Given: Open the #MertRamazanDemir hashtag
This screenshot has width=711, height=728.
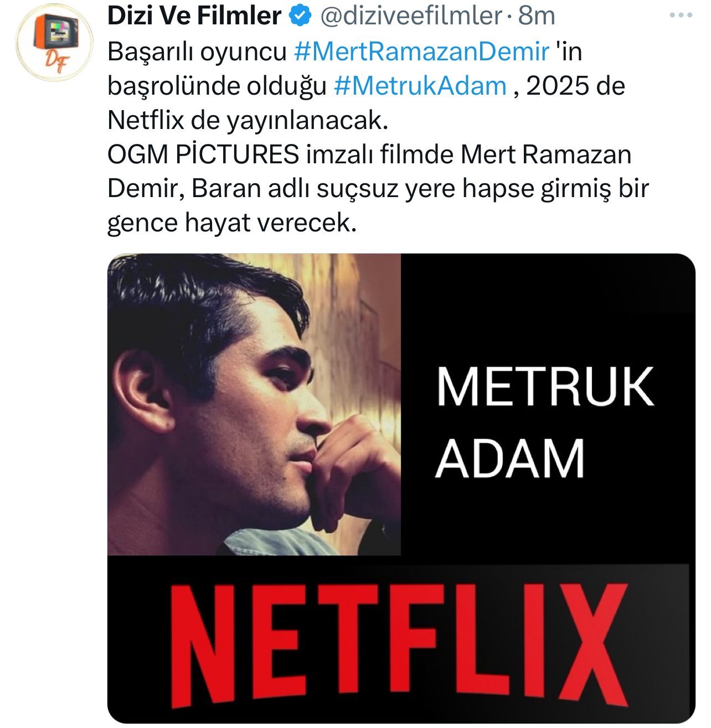Looking at the screenshot, I should click(x=421, y=51).
